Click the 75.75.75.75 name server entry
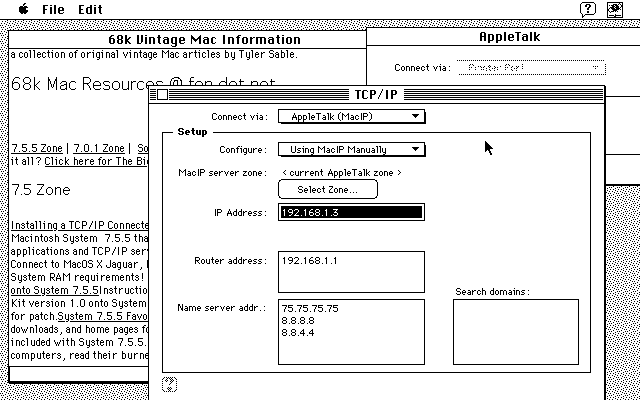The height and width of the screenshot is (400, 640). click(x=310, y=309)
